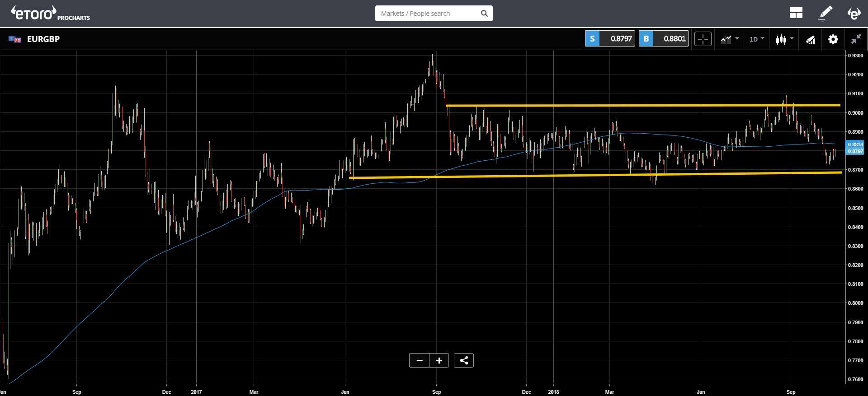Open chart settings gear

click(x=833, y=39)
